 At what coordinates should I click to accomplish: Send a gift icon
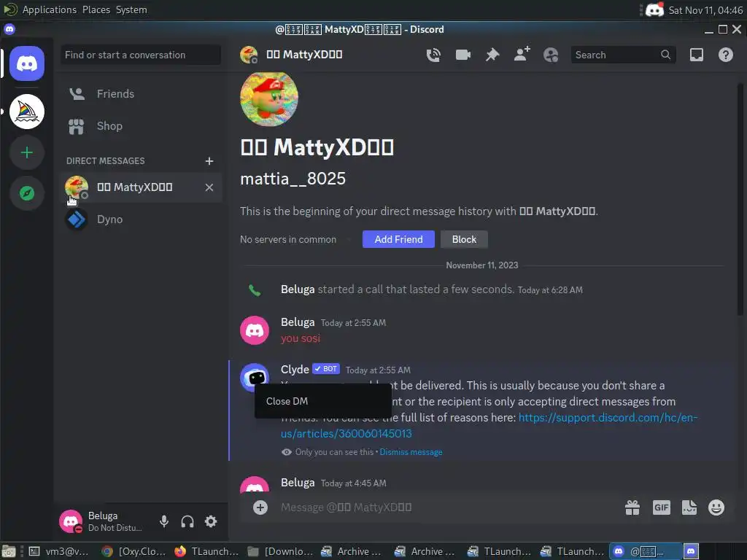coord(632,507)
